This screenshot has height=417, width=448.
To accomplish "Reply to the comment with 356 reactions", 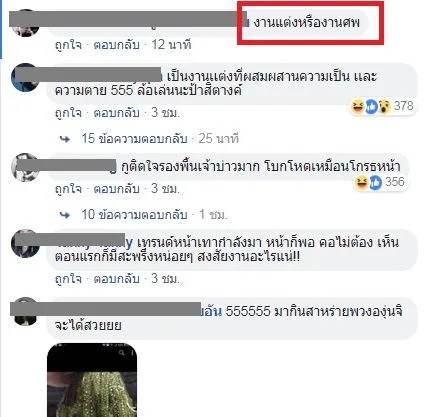I will [116, 189].
